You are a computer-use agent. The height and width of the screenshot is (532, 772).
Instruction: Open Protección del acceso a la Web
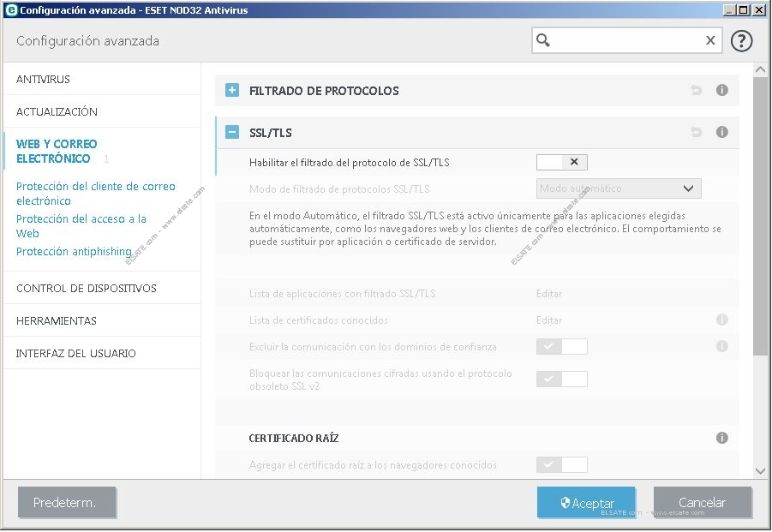81,226
